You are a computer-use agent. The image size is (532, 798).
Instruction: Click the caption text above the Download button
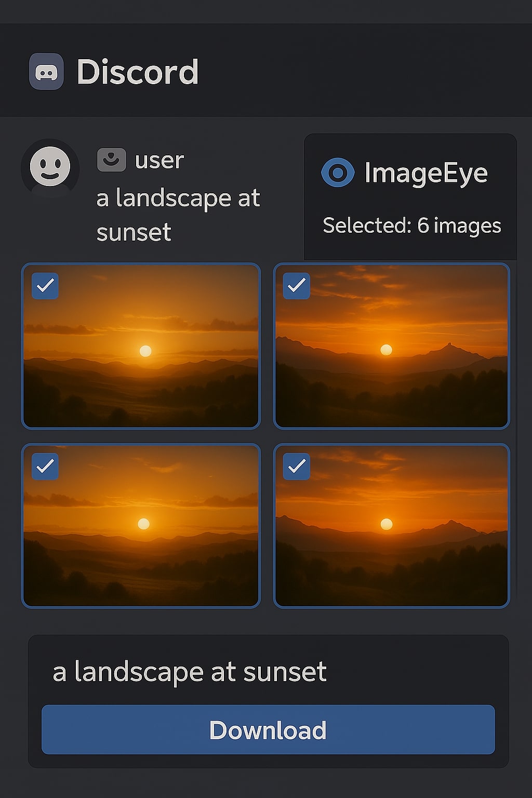pos(190,672)
